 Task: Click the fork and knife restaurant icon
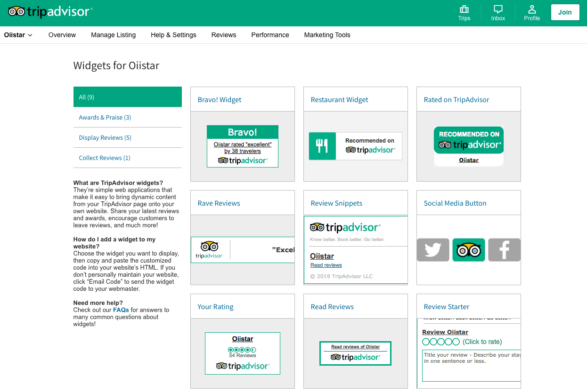[x=322, y=146]
